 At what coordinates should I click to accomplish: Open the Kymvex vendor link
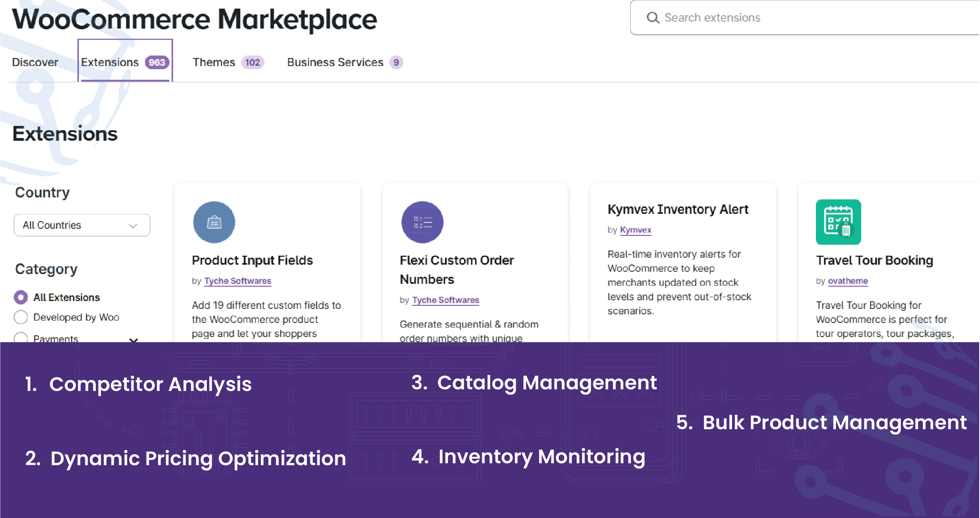pos(635,230)
